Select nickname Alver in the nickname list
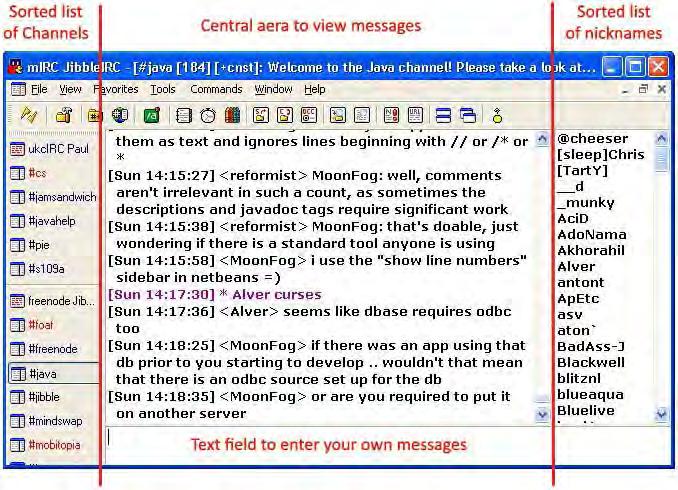Screen dimensions: 678x490 pos(576,266)
